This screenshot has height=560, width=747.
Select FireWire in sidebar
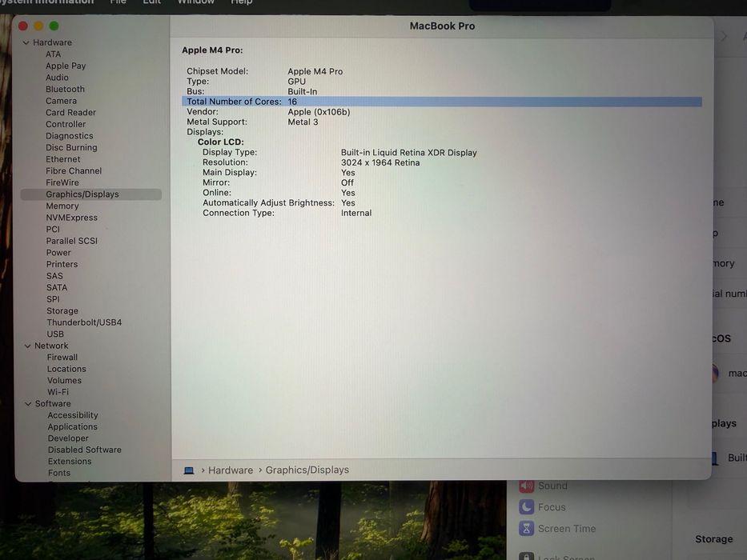pyautogui.click(x=62, y=182)
